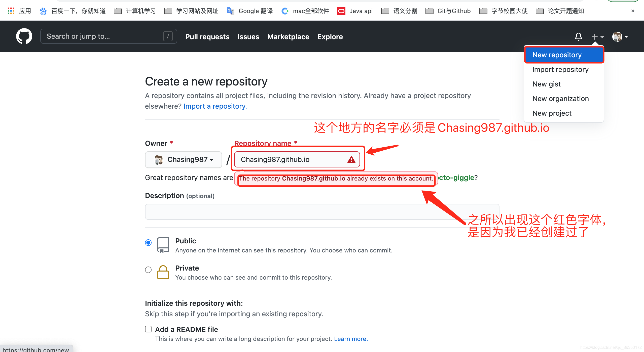The image size is (644, 352).
Task: Click the Explore navigation tab
Action: click(x=331, y=36)
